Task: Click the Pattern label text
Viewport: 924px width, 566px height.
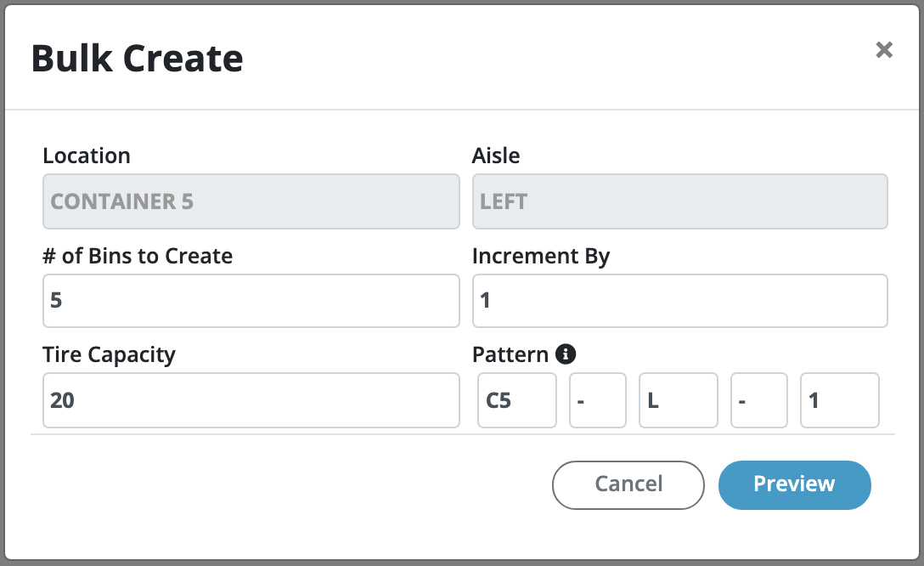Action: pos(510,354)
